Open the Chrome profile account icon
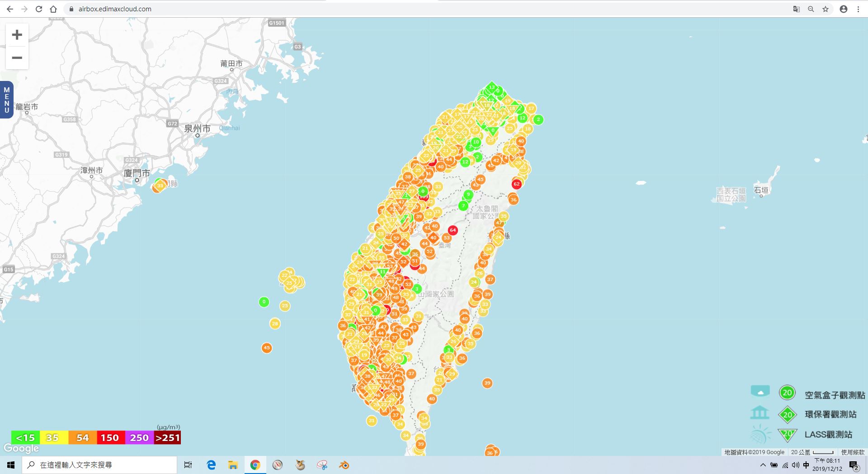 pos(844,9)
